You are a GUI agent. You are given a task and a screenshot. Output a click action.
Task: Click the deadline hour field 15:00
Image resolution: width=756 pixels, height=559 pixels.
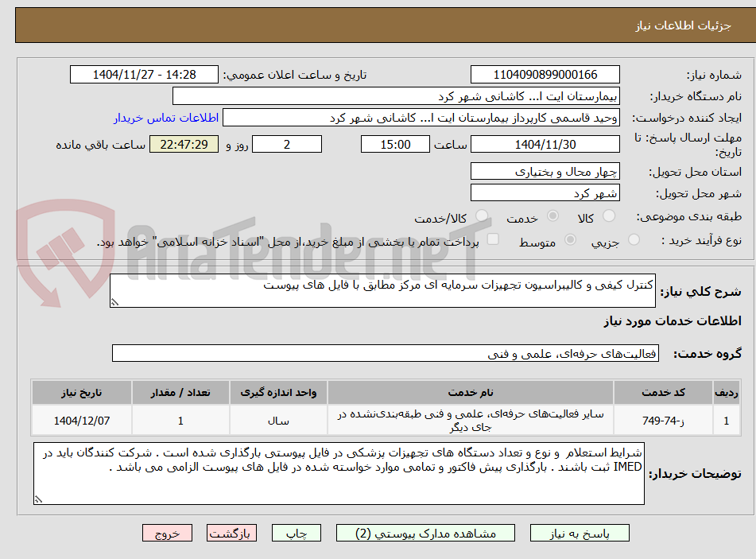tap(395, 144)
